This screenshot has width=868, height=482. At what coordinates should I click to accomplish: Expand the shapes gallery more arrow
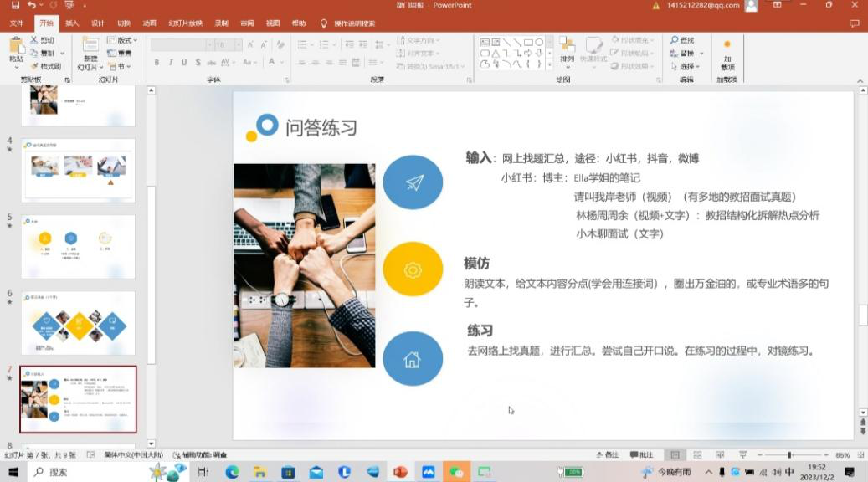click(x=548, y=65)
